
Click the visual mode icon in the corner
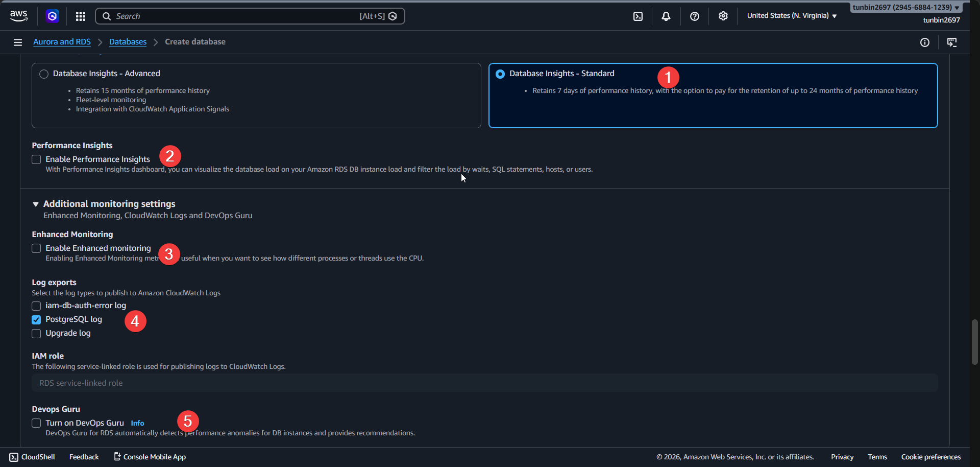coord(952,42)
